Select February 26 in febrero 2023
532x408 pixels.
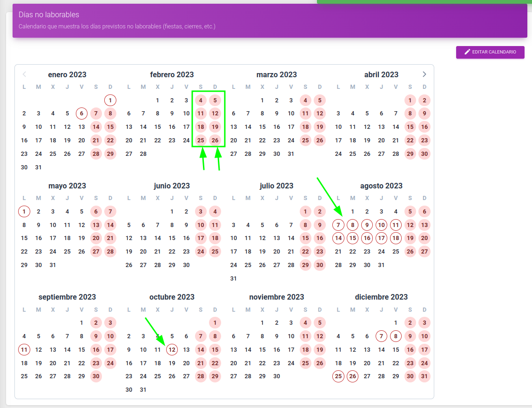(215, 140)
